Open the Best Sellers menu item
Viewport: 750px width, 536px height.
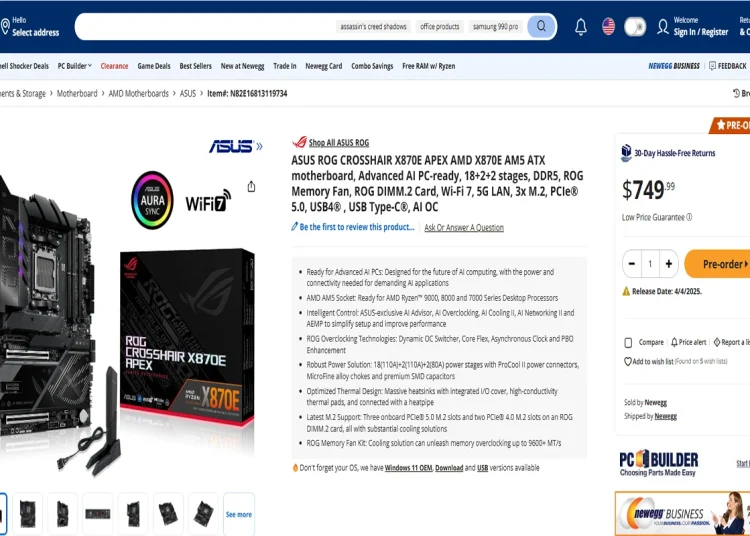pyautogui.click(x=196, y=66)
